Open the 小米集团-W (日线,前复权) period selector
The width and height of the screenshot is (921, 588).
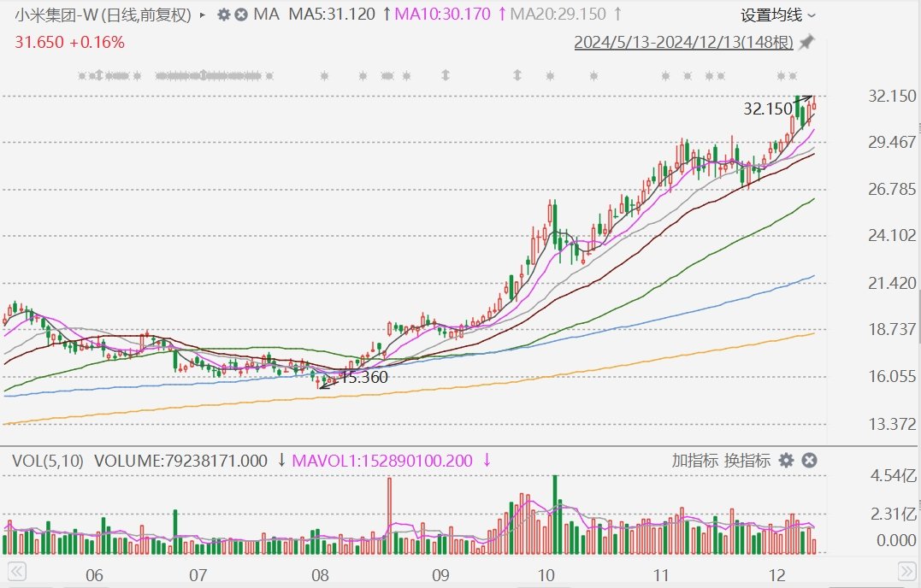click(103, 15)
